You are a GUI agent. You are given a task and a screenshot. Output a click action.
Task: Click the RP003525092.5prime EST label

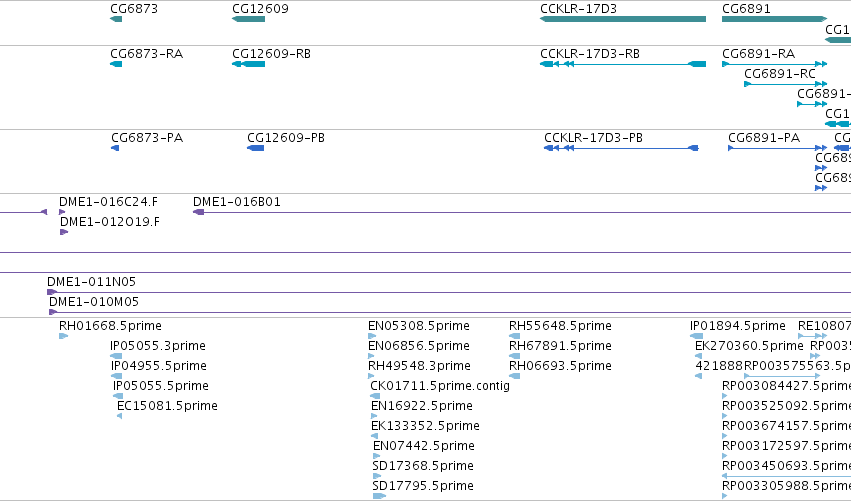[786, 406]
